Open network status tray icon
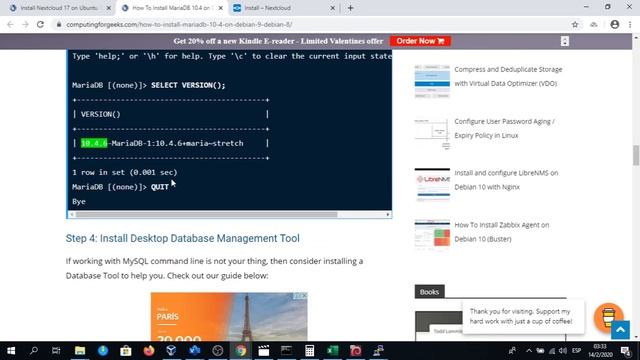 click(552, 351)
